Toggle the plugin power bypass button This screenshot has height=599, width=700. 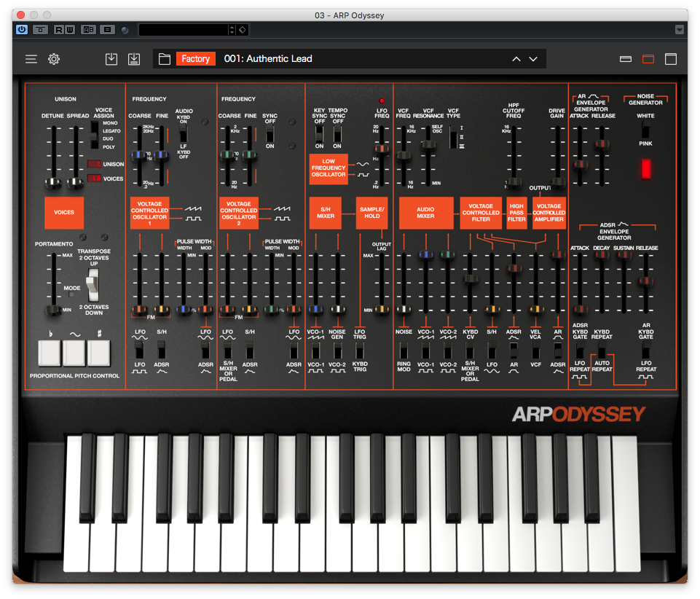point(22,29)
